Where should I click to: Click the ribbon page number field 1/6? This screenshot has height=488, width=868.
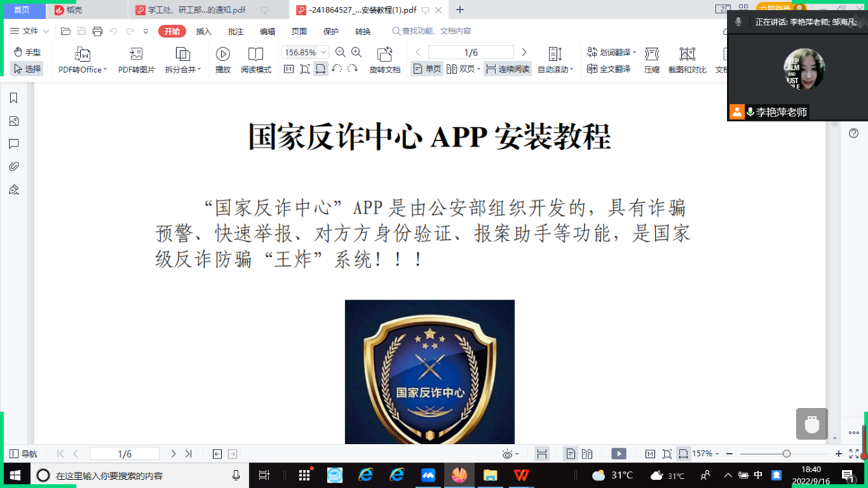click(x=471, y=52)
